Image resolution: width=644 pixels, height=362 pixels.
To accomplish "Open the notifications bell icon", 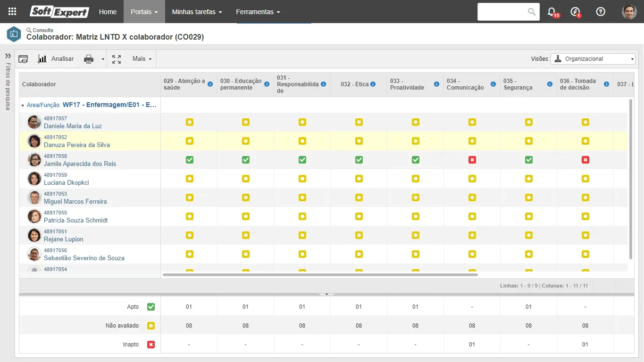I will click(x=551, y=12).
